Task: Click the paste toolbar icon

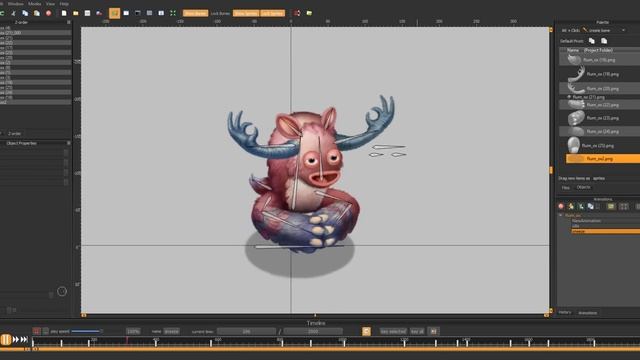Action: coord(37,13)
